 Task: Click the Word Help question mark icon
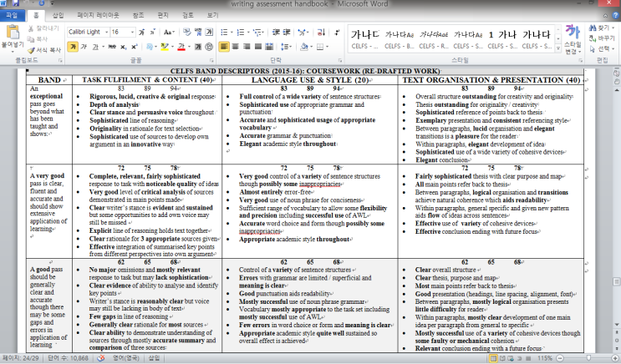tap(615, 15)
